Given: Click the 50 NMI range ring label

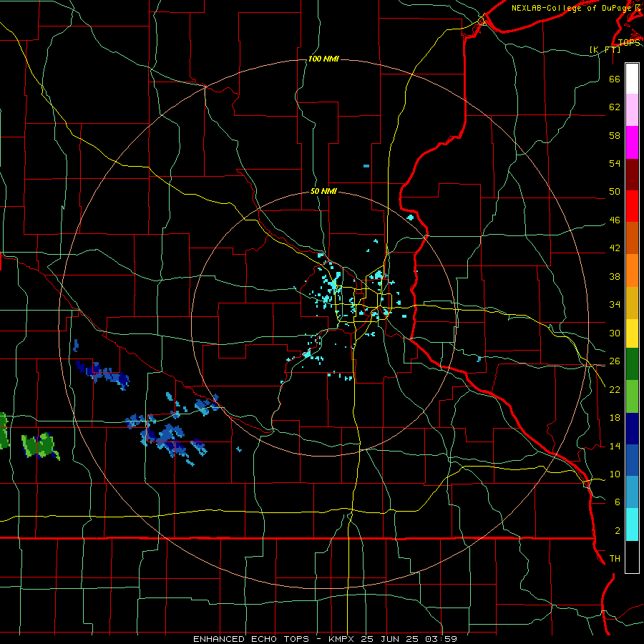Looking at the screenshot, I should tap(323, 191).
